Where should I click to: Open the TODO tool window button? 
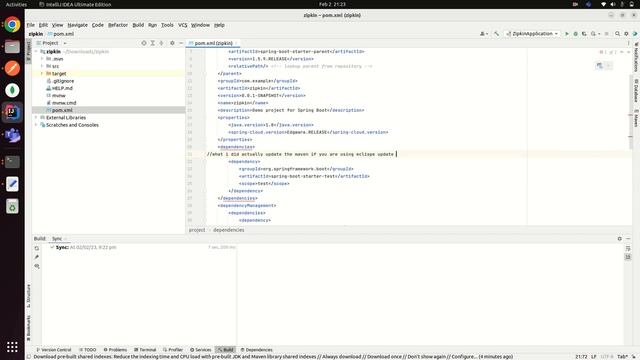point(87,350)
